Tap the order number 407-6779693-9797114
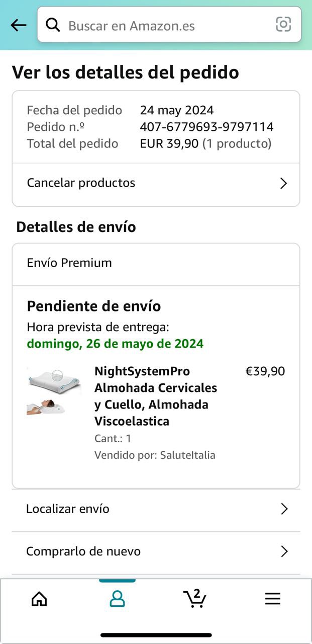 click(206, 127)
